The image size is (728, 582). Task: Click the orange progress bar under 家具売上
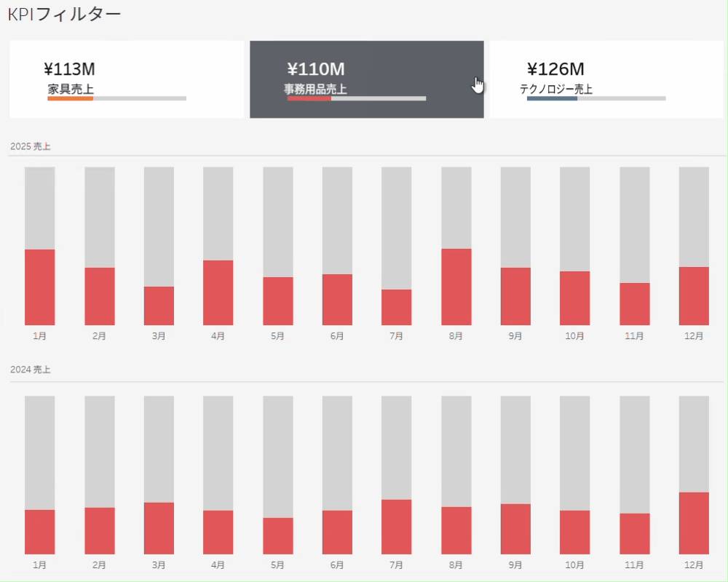[71, 98]
